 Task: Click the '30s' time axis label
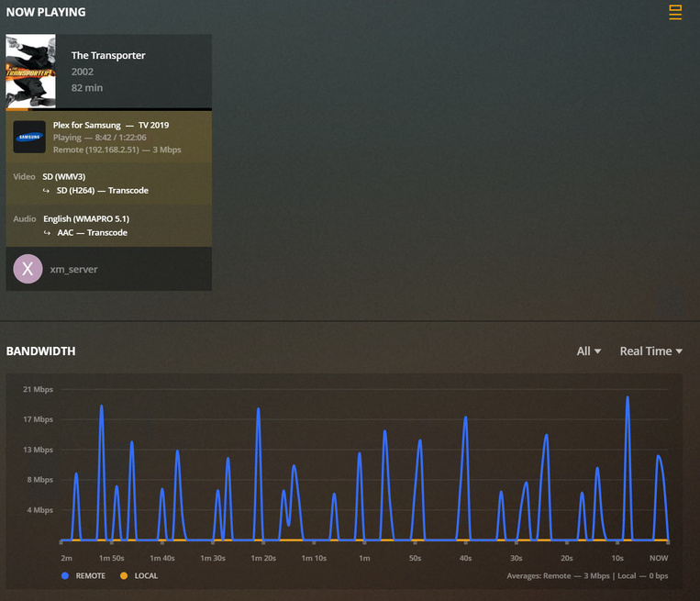click(x=517, y=558)
